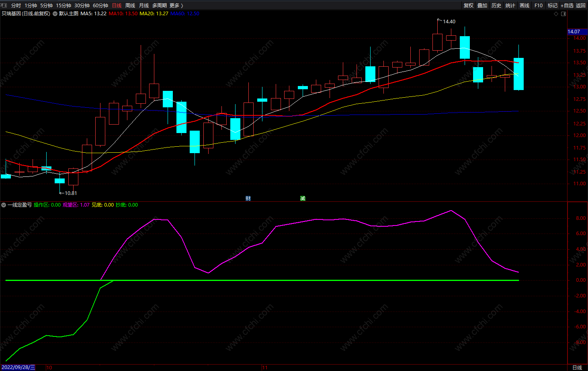Click the MA5: 13.22 label
Viewport: 588px width, 371px height.
click(x=94, y=14)
